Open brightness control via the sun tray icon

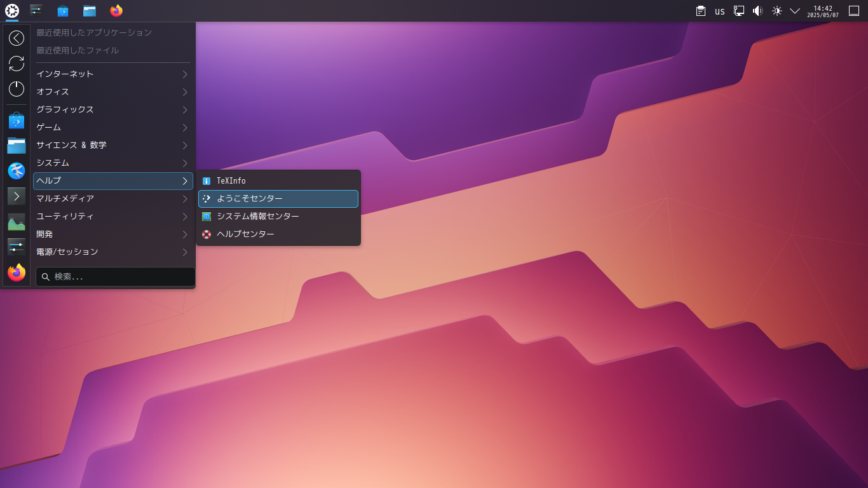click(x=776, y=11)
